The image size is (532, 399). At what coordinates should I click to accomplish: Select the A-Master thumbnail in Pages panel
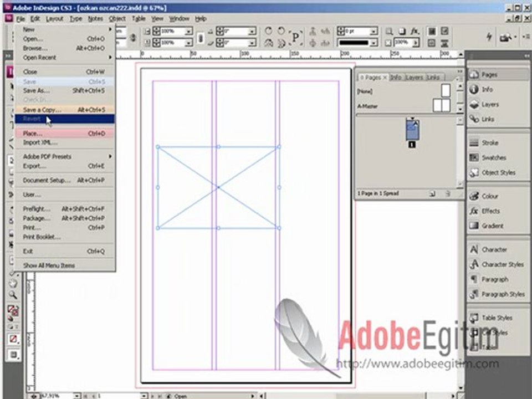pos(442,105)
